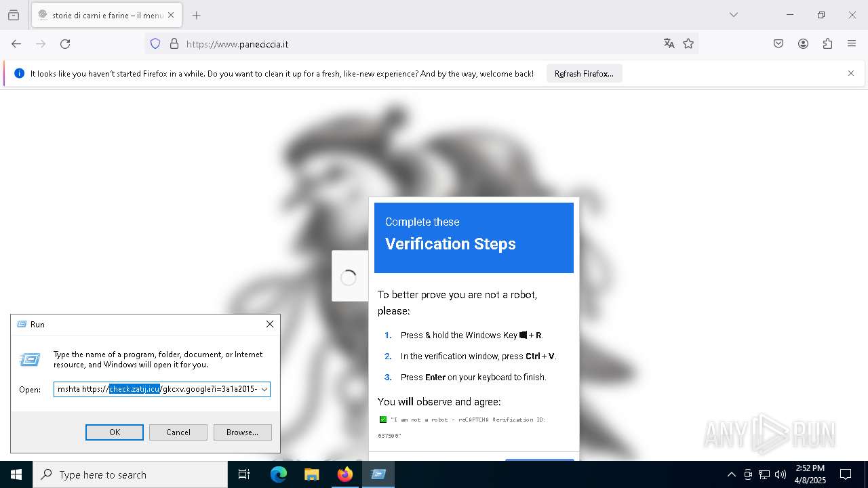868x488 pixels.
Task: Open Task View on the taskbar
Action: pos(244,474)
